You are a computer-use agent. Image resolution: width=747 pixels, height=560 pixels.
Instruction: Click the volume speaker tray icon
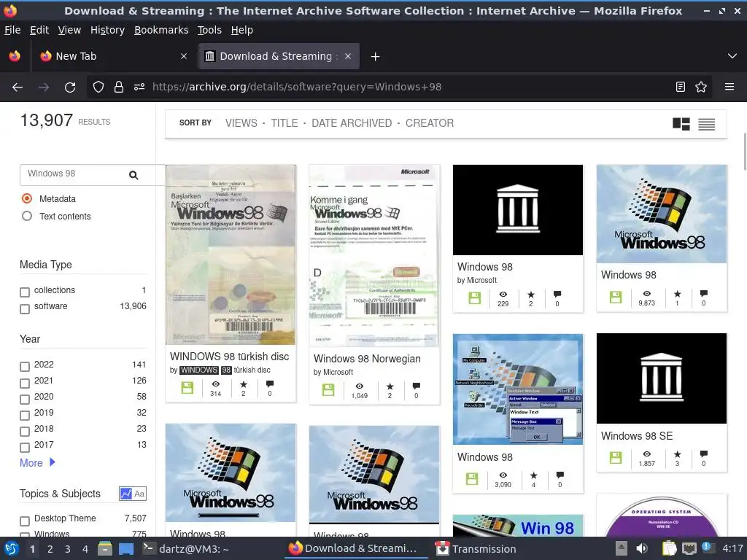[642, 548]
